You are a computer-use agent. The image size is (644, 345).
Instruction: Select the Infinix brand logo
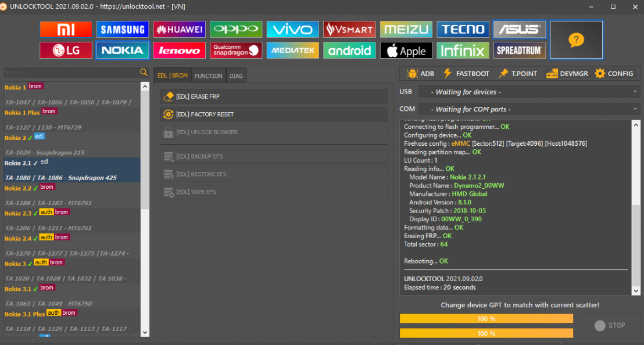(x=463, y=51)
